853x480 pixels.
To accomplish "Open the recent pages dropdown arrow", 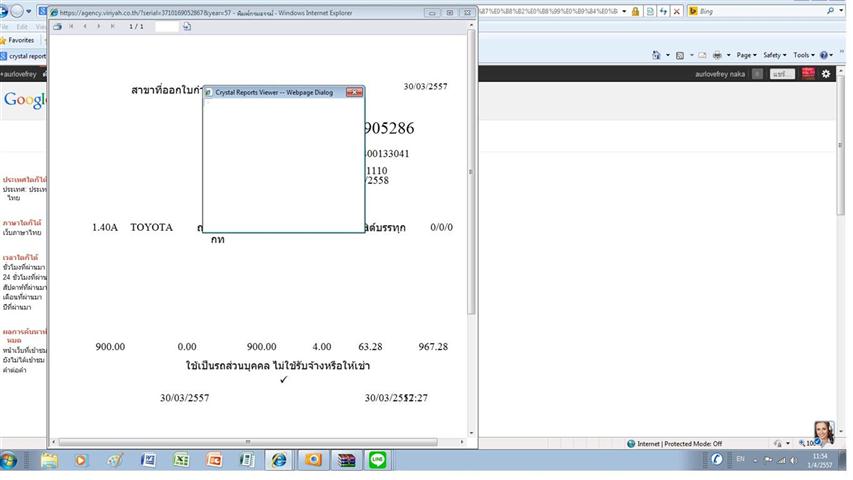I will click(x=29, y=11).
